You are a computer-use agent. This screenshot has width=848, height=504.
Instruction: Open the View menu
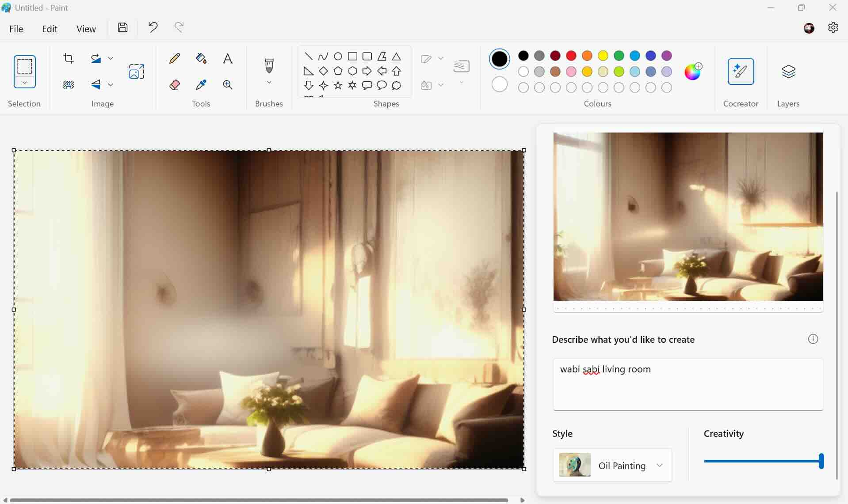pyautogui.click(x=86, y=29)
